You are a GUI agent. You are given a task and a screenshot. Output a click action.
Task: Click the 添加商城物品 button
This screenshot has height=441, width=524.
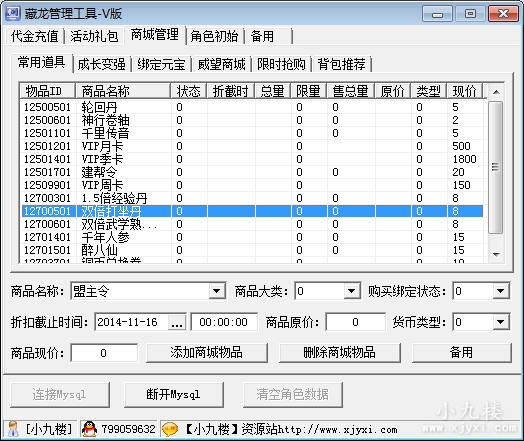(x=207, y=353)
